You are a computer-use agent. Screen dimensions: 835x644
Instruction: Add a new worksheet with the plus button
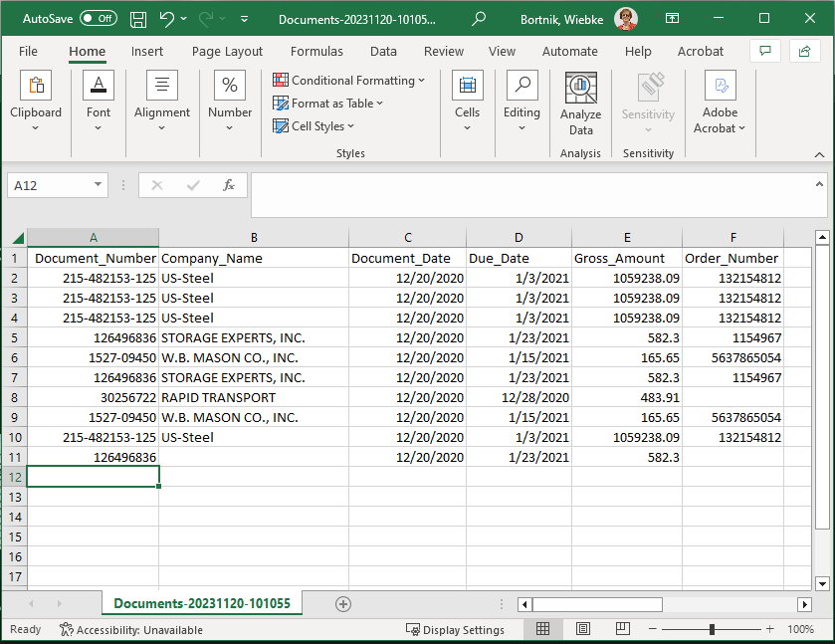coord(343,603)
